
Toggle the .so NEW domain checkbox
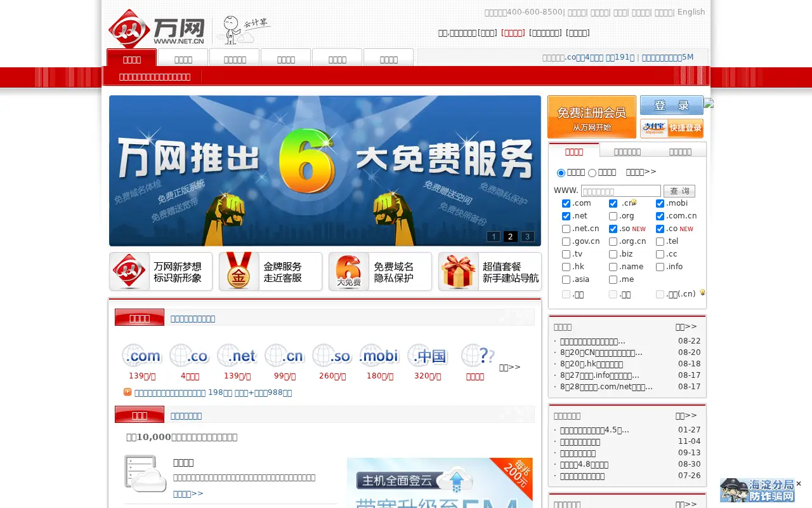click(x=613, y=229)
